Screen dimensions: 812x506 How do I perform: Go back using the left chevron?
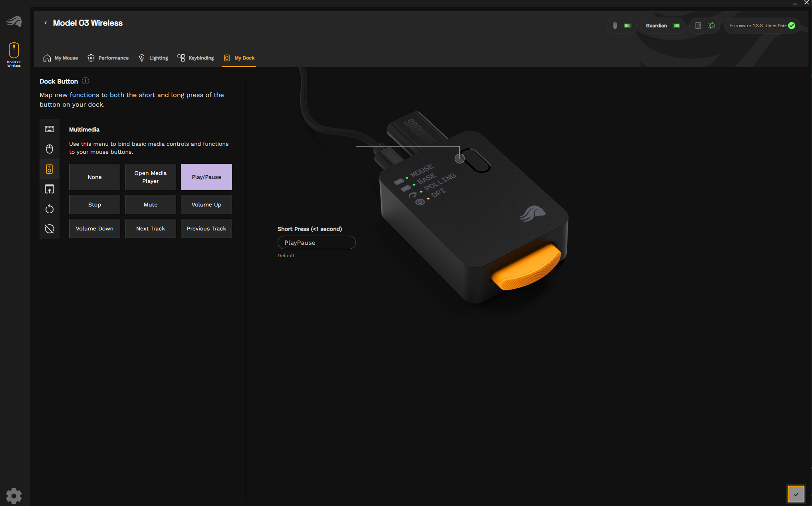click(x=46, y=23)
